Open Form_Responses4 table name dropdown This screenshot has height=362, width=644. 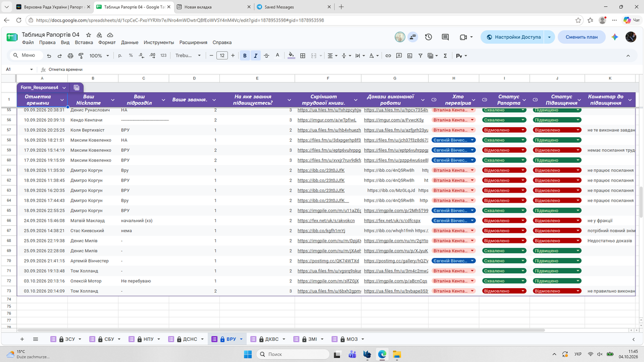coord(64,87)
